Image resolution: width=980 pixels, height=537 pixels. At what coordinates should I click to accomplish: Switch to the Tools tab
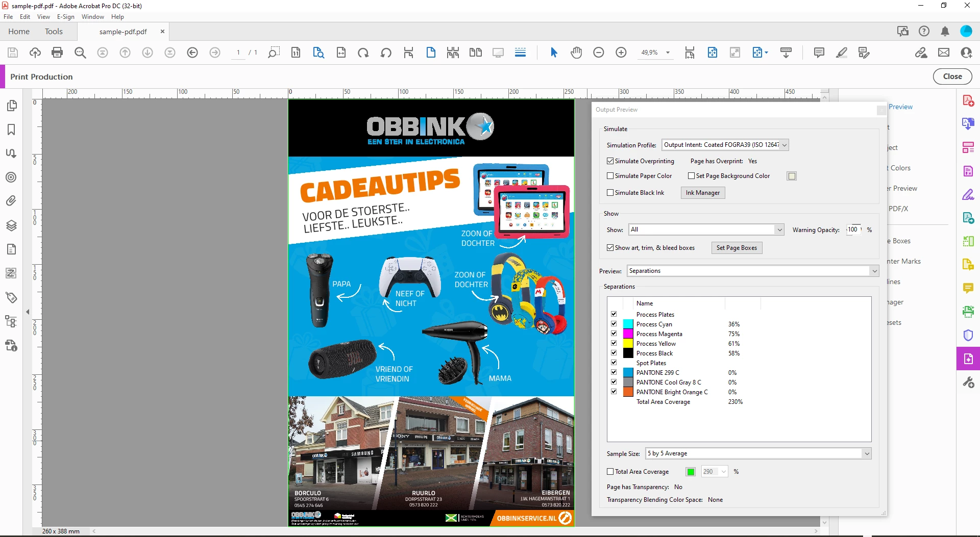(x=54, y=32)
